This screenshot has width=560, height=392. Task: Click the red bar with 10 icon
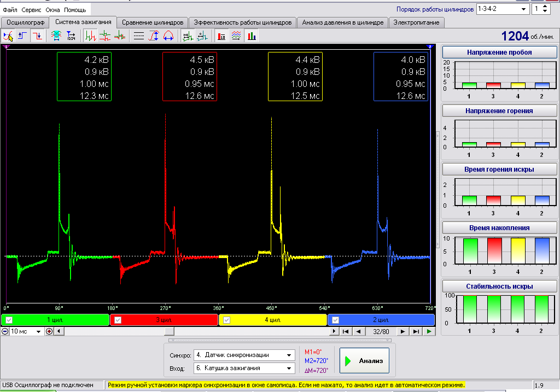point(221,36)
